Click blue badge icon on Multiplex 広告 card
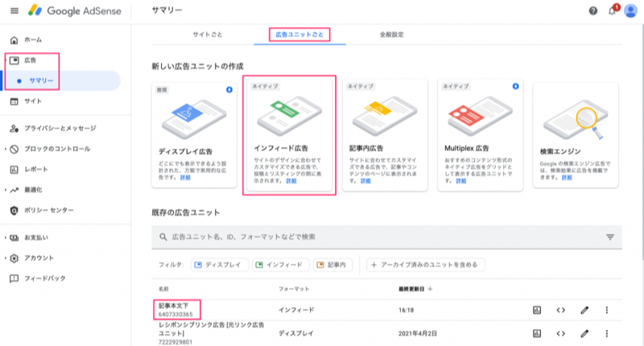The width and height of the screenshot is (644, 346). [515, 86]
